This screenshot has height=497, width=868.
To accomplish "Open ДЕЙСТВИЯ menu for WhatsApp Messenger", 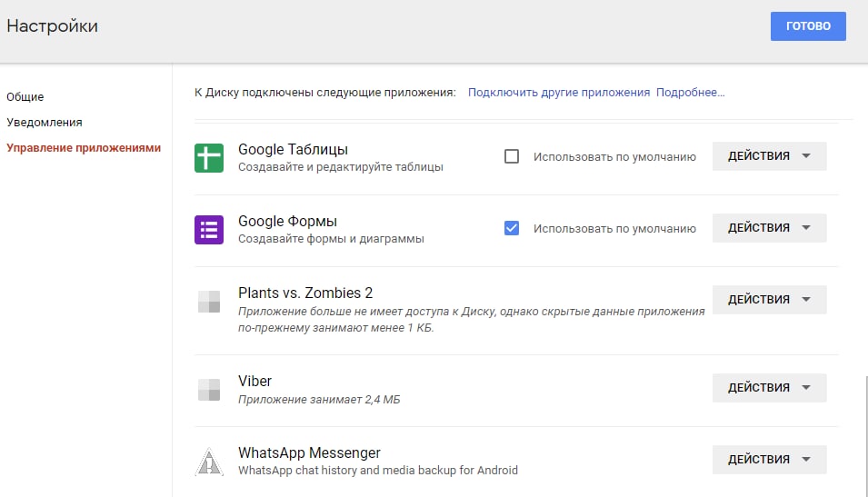I will [x=769, y=460].
